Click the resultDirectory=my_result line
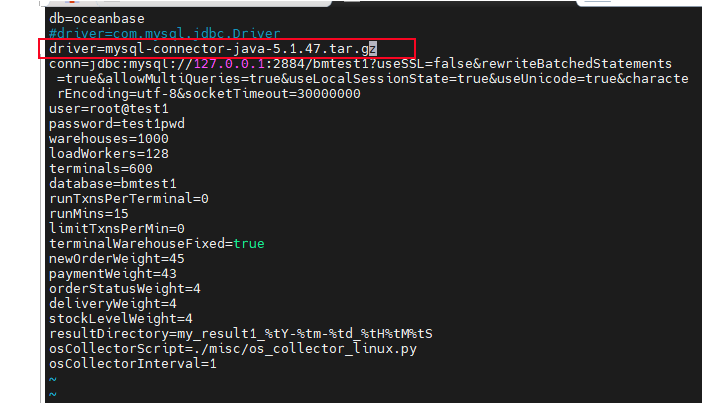The width and height of the screenshot is (703, 407). click(240, 333)
